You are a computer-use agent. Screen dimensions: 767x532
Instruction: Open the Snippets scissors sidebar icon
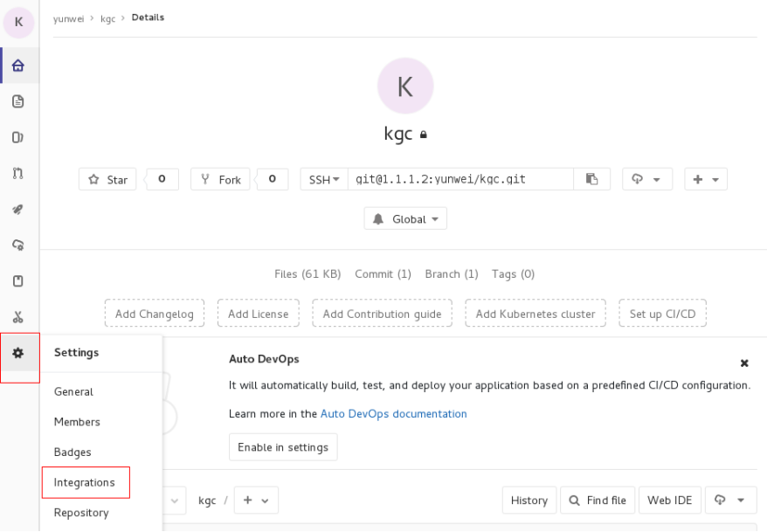point(18,316)
